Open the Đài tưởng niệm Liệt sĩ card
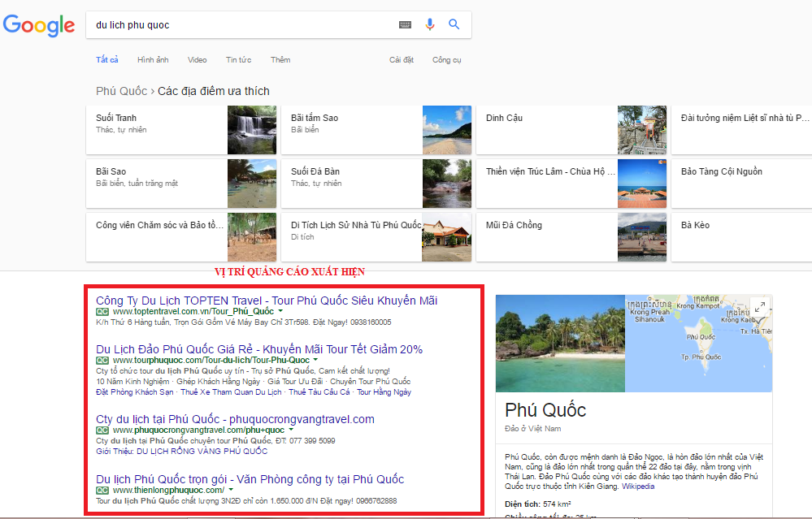The width and height of the screenshot is (812, 519). (x=741, y=130)
